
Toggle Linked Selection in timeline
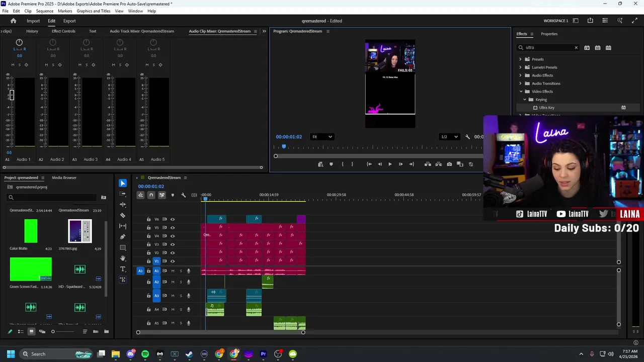coord(162,195)
